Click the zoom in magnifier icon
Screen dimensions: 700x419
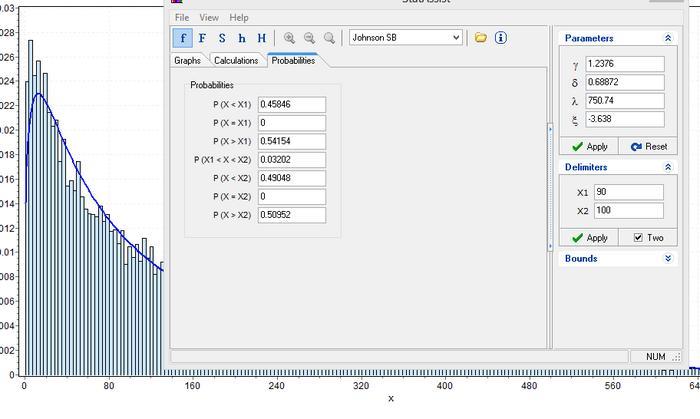(289, 38)
